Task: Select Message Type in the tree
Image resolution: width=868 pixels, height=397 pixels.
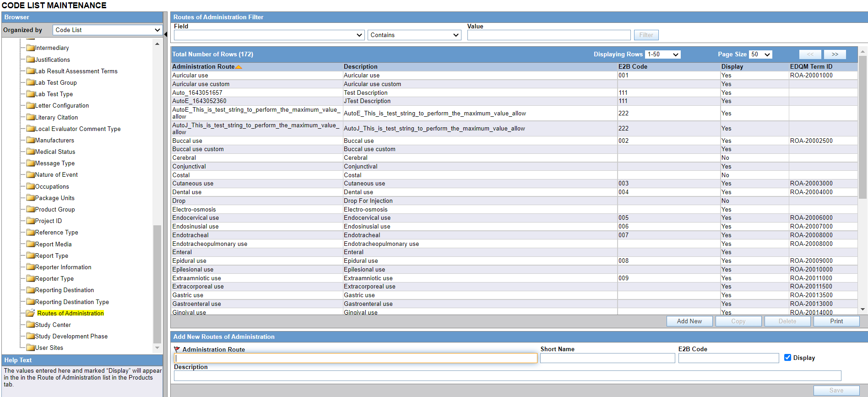Action: pos(55,163)
